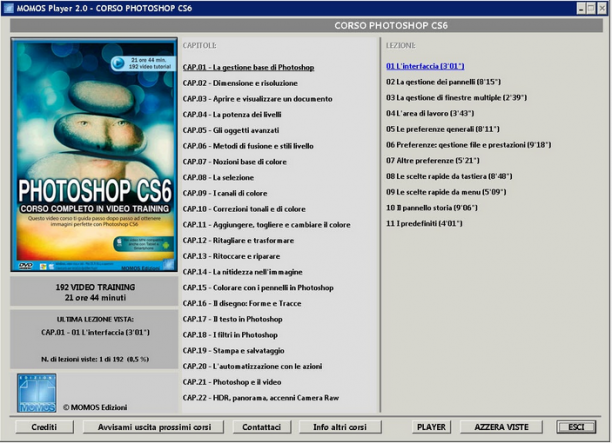Click the MOMOS Edizioni logo icon
Image resolution: width=612 pixels, height=443 pixels.
[x=37, y=393]
